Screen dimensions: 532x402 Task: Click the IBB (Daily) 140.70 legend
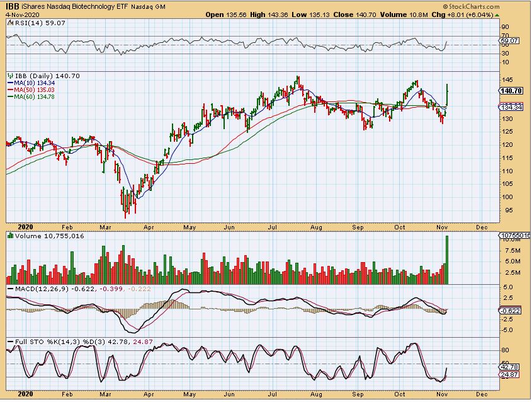(47, 76)
